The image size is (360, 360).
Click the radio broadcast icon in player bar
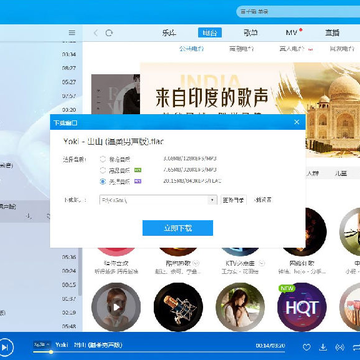point(340,347)
